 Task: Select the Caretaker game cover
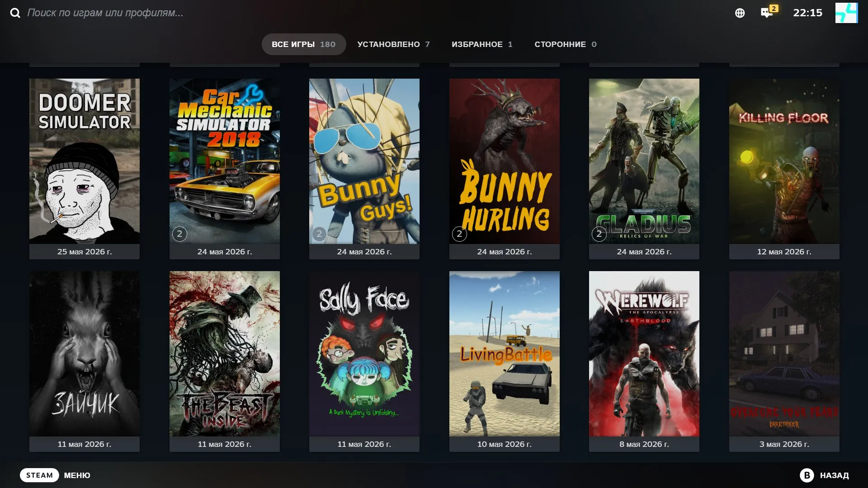pos(784,354)
